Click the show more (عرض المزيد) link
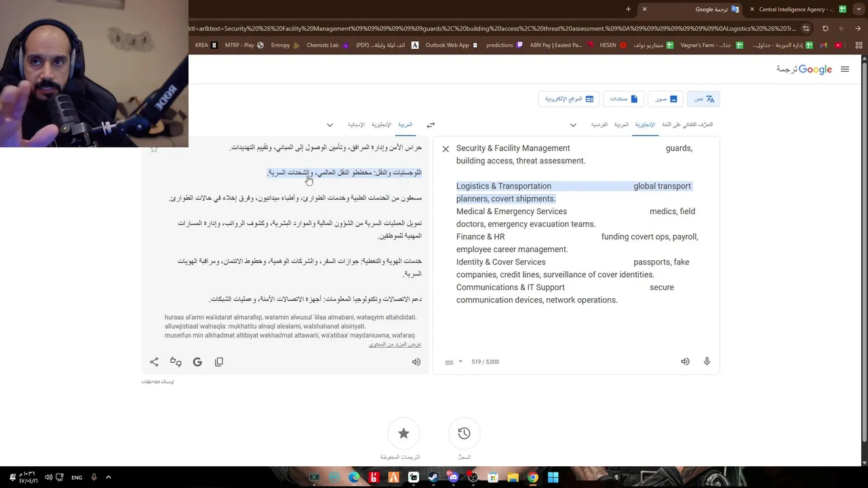Image resolution: width=868 pixels, height=488 pixels. [x=395, y=344]
